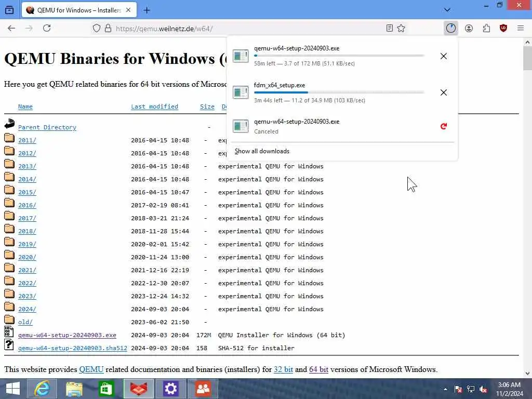Show hidden system tray icons

point(445,389)
